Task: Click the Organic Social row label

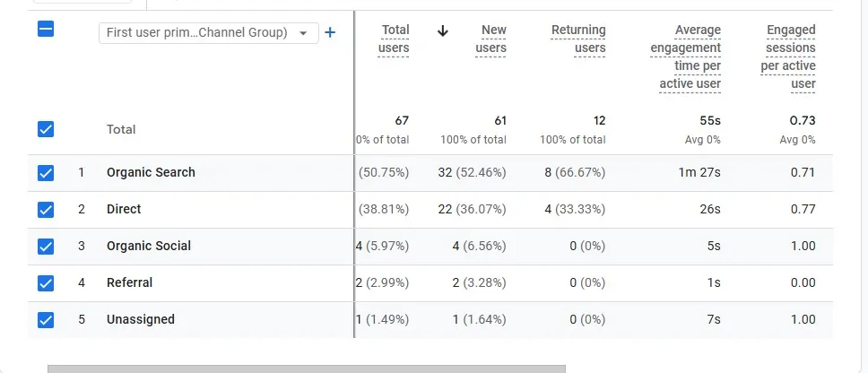Action: point(149,246)
